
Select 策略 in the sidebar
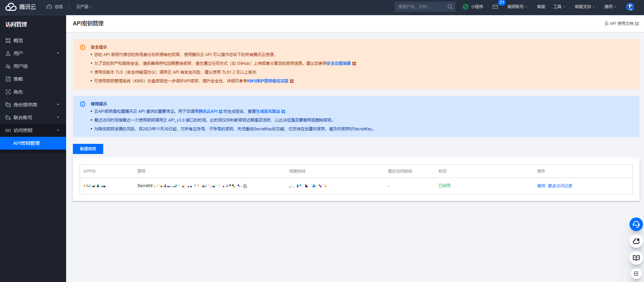point(18,79)
